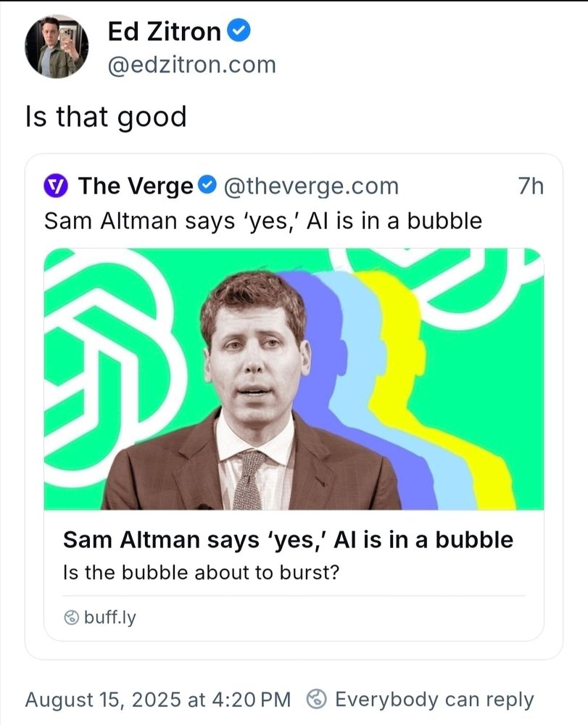Screen dimensions: 588x725
Task: Select the "Is that good" post text
Action: [106, 116]
